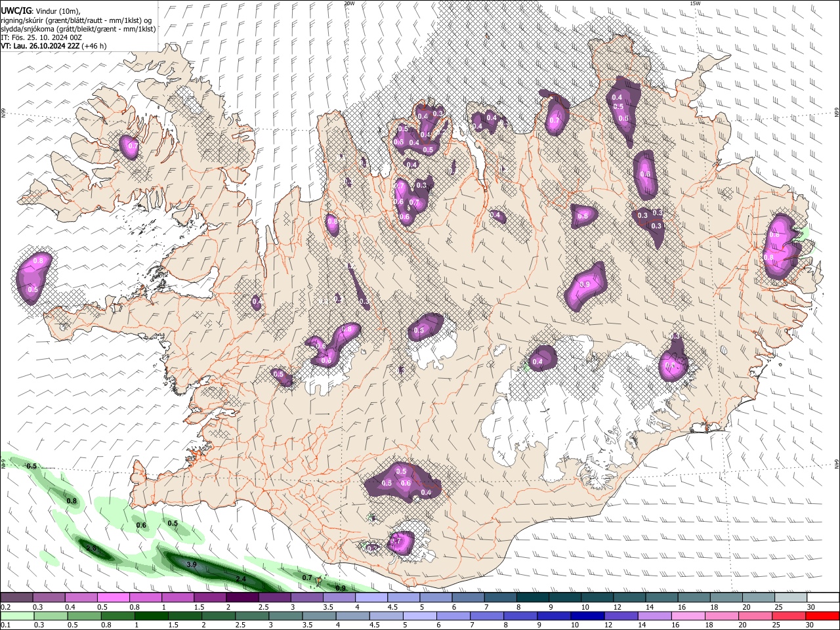The height and width of the screenshot is (630, 840).
Task: Click the dark mauve swatch after 0.2 in upper legend
Action: 16,598
